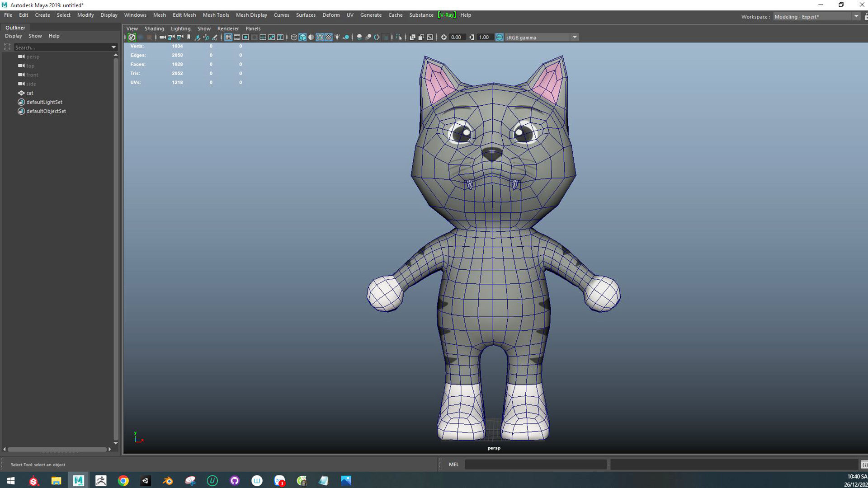Open Blender from the taskbar
The image size is (868, 488).
click(168, 480)
